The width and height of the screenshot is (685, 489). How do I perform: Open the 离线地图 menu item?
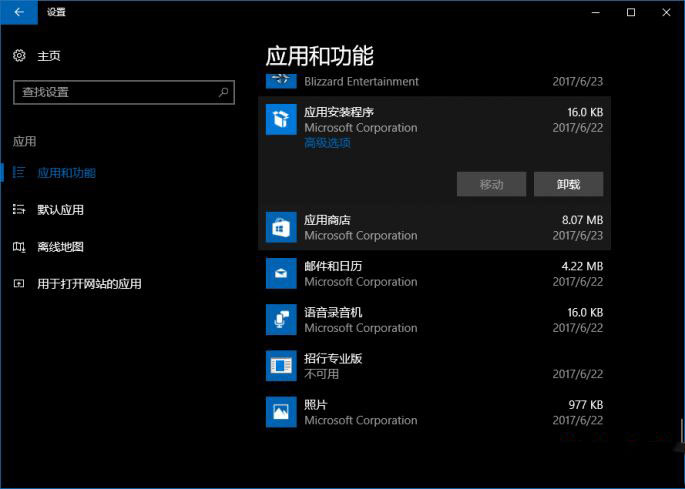click(60, 247)
